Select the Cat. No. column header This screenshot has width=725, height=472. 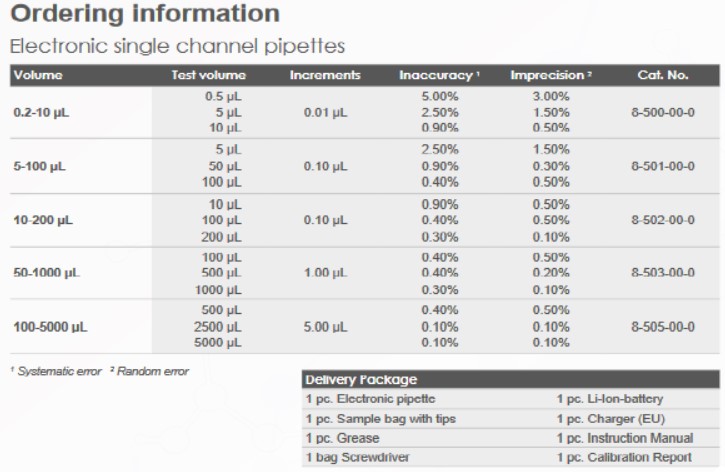point(663,75)
